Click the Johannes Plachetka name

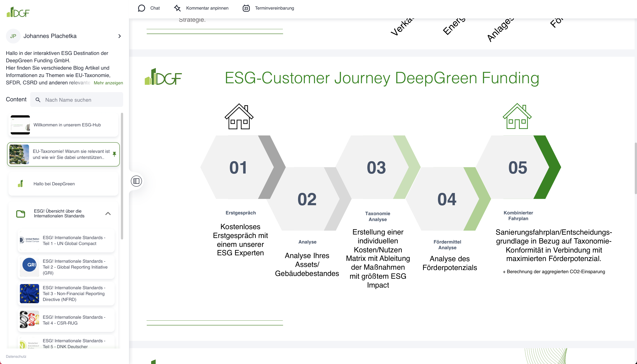[50, 36]
